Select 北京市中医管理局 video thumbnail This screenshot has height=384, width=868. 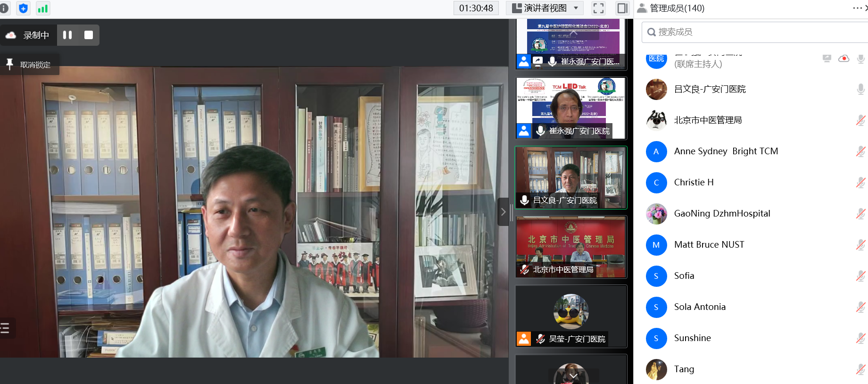(x=571, y=247)
